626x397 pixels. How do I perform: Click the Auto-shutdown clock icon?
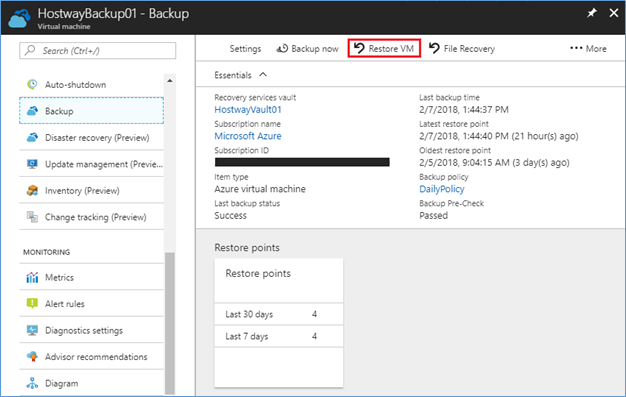click(x=32, y=84)
